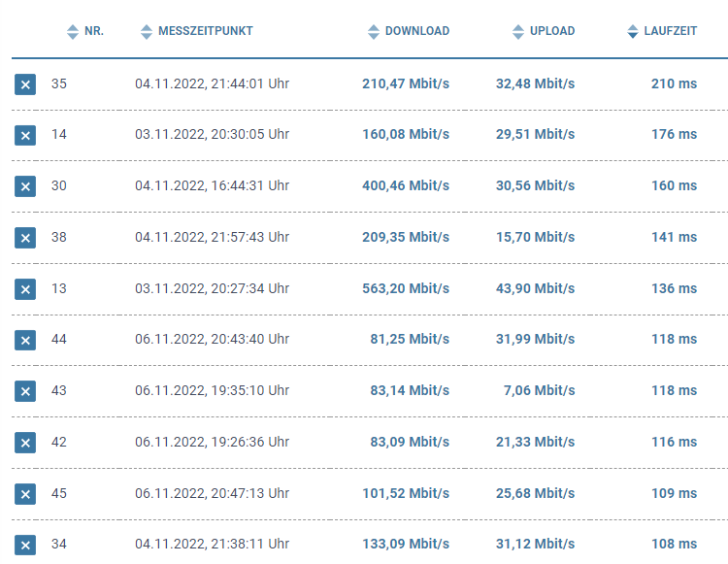Sort table by Nr. column arrows
The image size is (728, 564).
pos(72,32)
